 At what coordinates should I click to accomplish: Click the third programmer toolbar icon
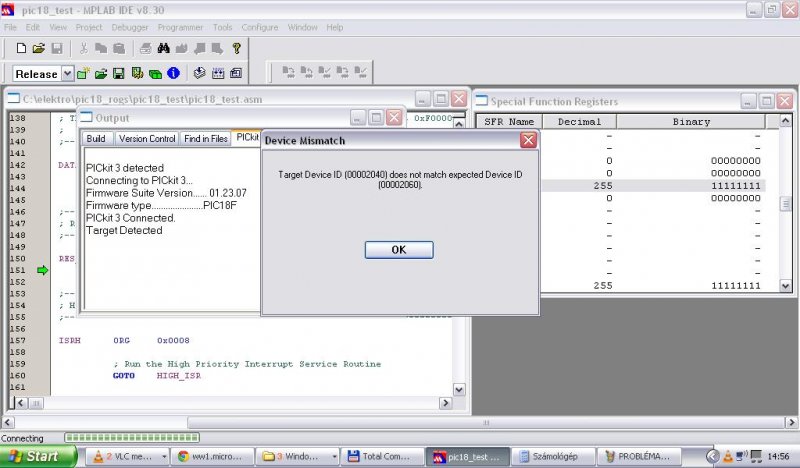[324, 72]
